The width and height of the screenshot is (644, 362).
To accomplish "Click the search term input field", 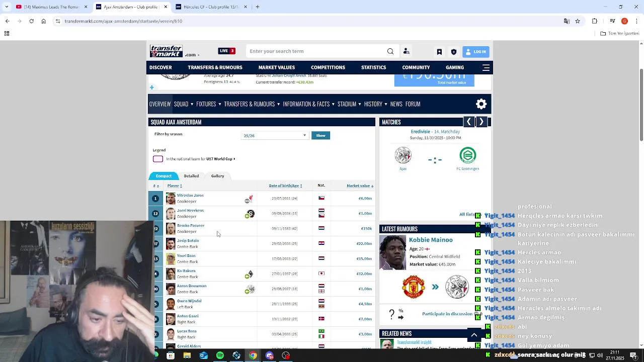I will click(x=317, y=51).
